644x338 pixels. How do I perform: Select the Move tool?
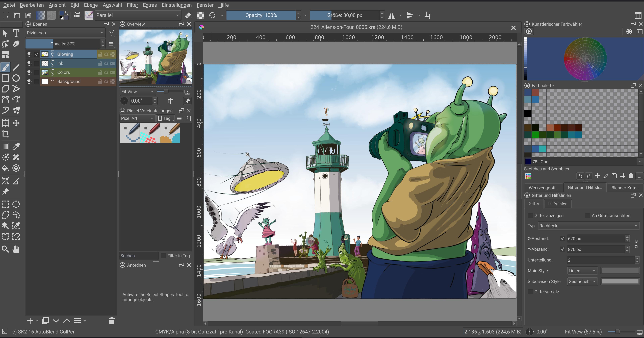(x=16, y=123)
